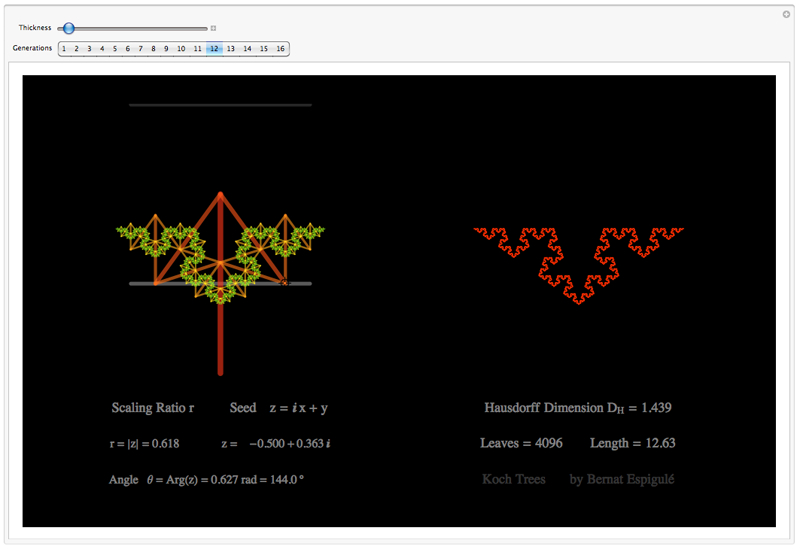Click the Thickness label

click(x=35, y=28)
